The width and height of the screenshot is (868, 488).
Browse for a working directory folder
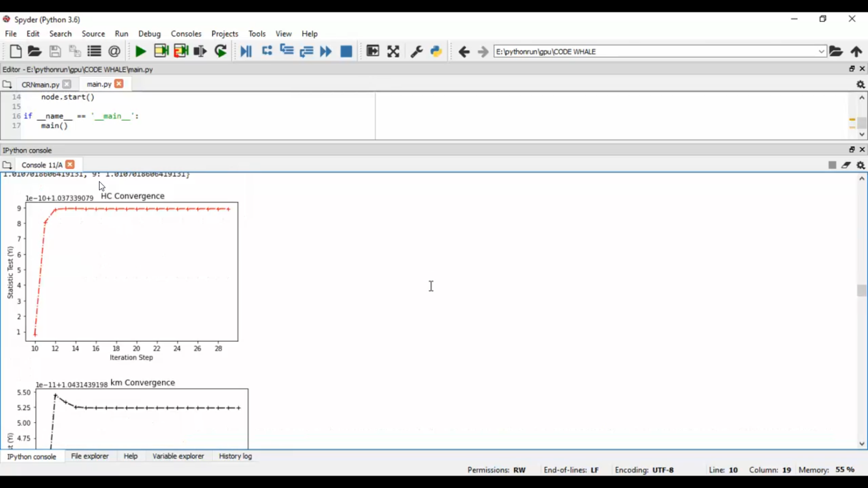(836, 51)
